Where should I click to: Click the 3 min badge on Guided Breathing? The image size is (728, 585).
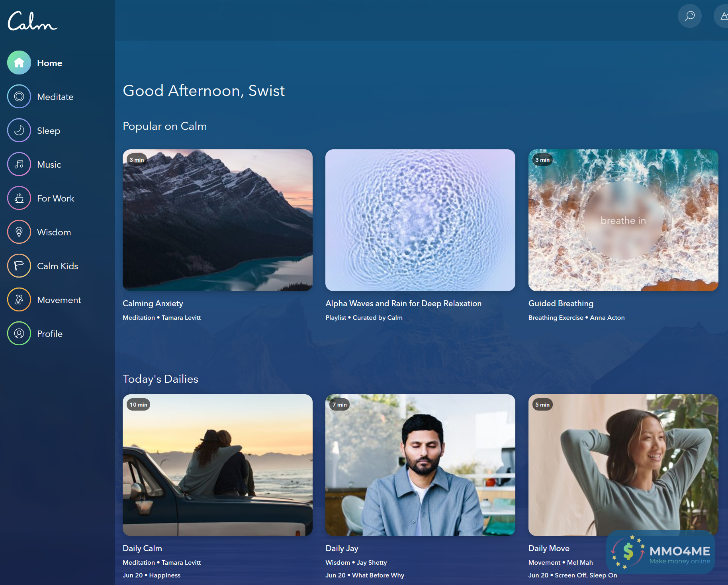pos(542,160)
